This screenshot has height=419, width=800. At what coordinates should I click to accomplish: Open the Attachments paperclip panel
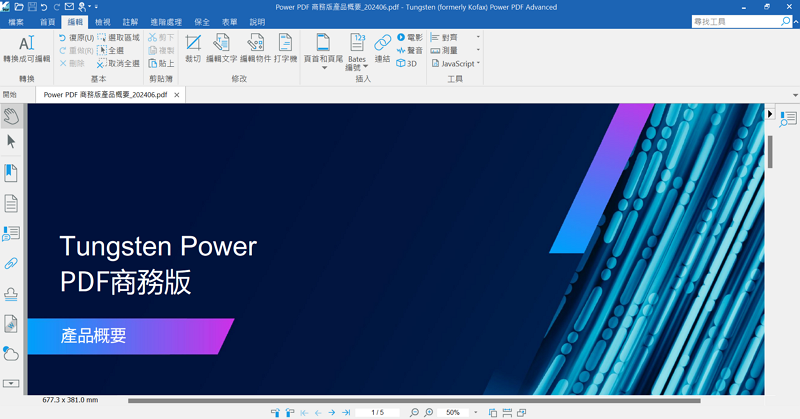tap(11, 264)
